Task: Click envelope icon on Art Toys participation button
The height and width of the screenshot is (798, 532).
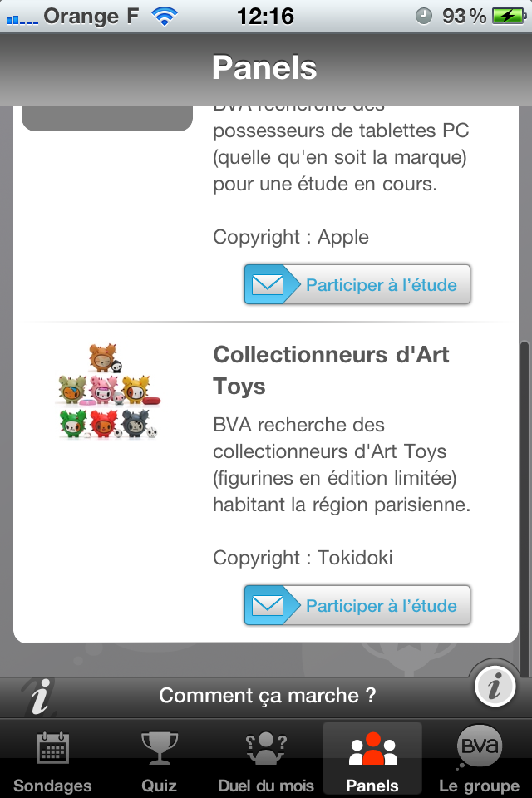Action: click(x=267, y=605)
